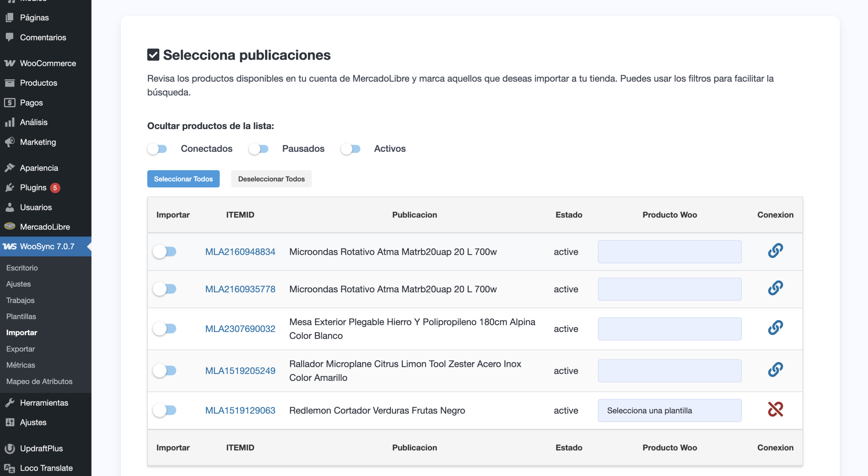Viewport: 868px width, 476px height.
Task: Click link icon for MLA2160935778 row
Action: (x=775, y=288)
